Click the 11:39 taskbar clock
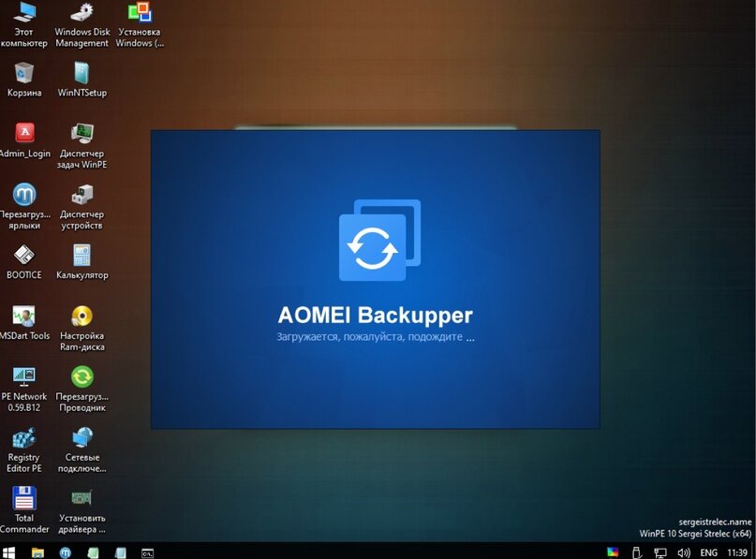 pos(737,552)
